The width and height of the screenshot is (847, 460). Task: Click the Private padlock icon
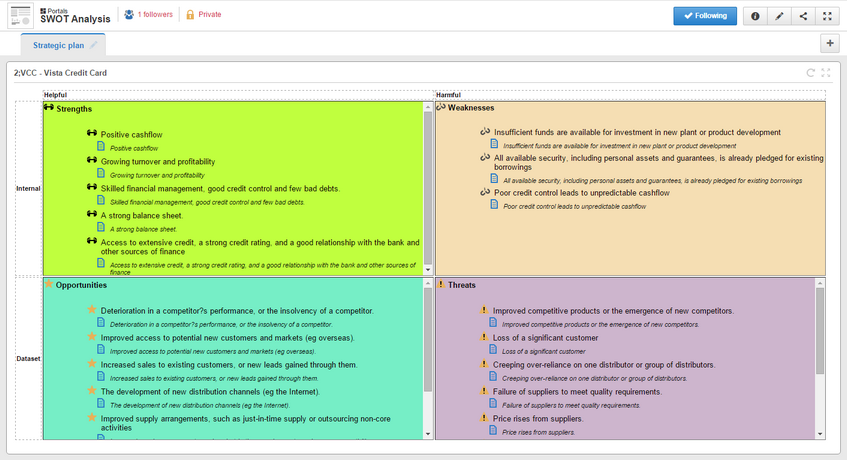190,15
